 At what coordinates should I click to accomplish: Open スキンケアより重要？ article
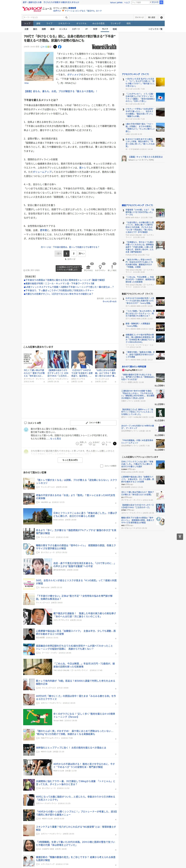coord(76,828)
